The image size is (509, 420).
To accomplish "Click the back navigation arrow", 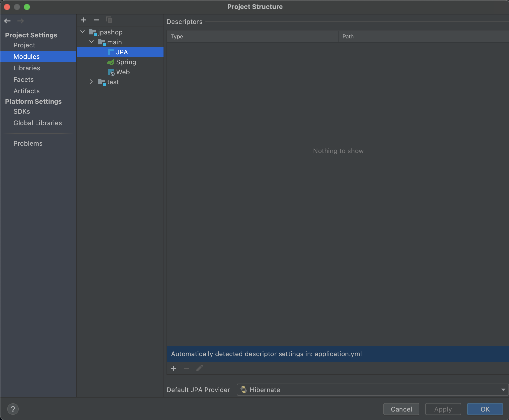I will pos(7,21).
